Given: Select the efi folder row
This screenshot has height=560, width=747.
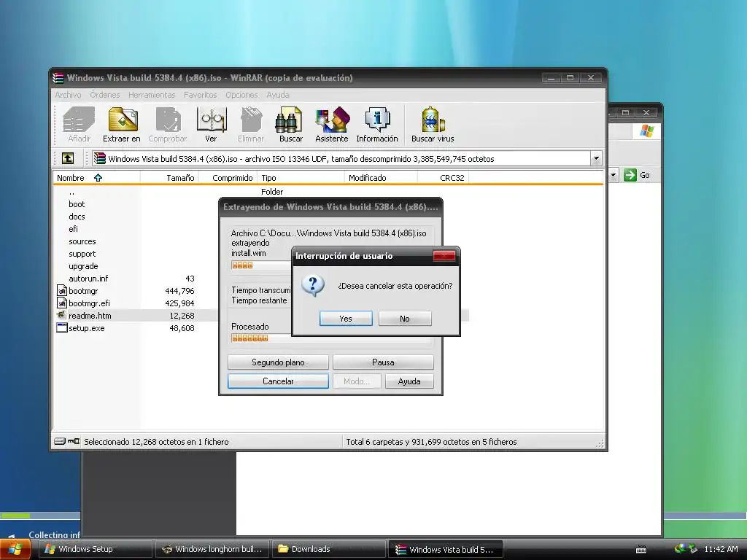Looking at the screenshot, I should click(73, 228).
